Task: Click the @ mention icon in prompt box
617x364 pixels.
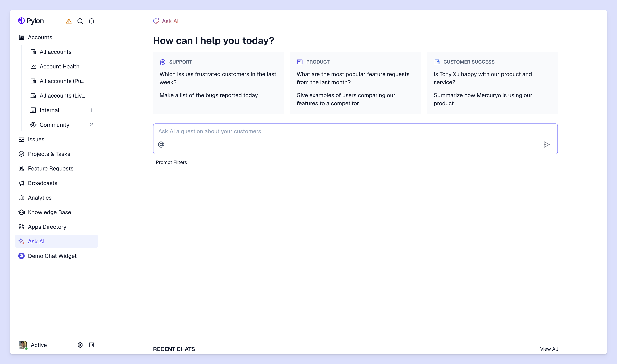Action: click(161, 145)
